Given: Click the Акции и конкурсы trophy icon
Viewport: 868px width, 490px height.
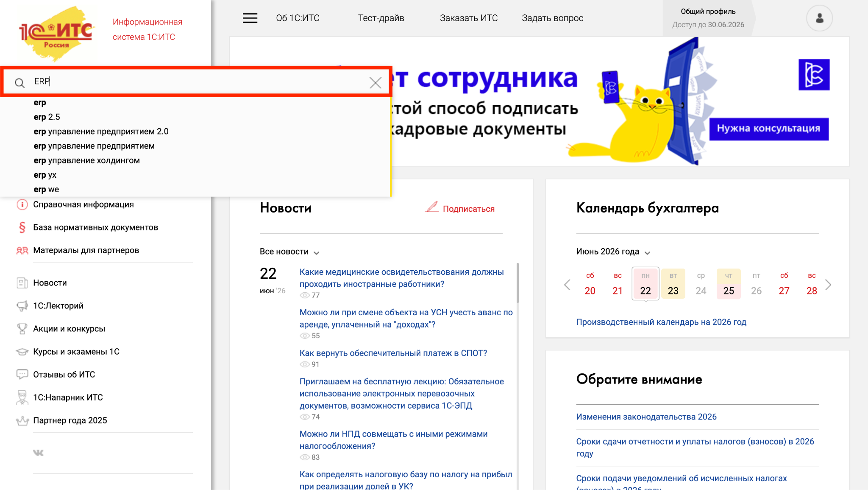Looking at the screenshot, I should pyautogui.click(x=22, y=329).
